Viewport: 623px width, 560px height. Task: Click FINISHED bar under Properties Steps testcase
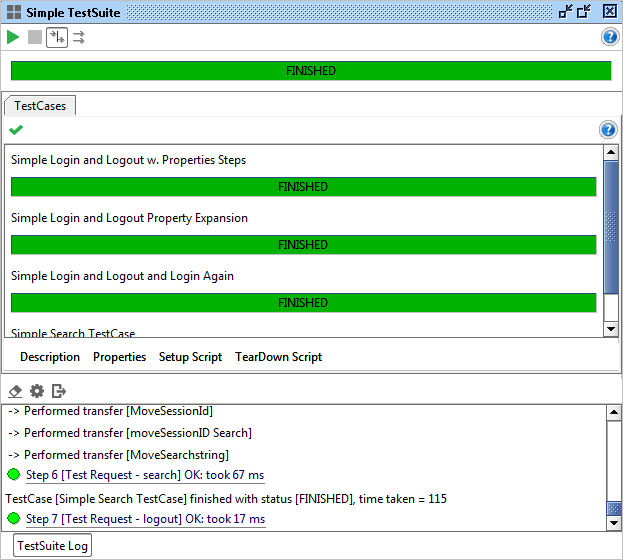(x=304, y=187)
